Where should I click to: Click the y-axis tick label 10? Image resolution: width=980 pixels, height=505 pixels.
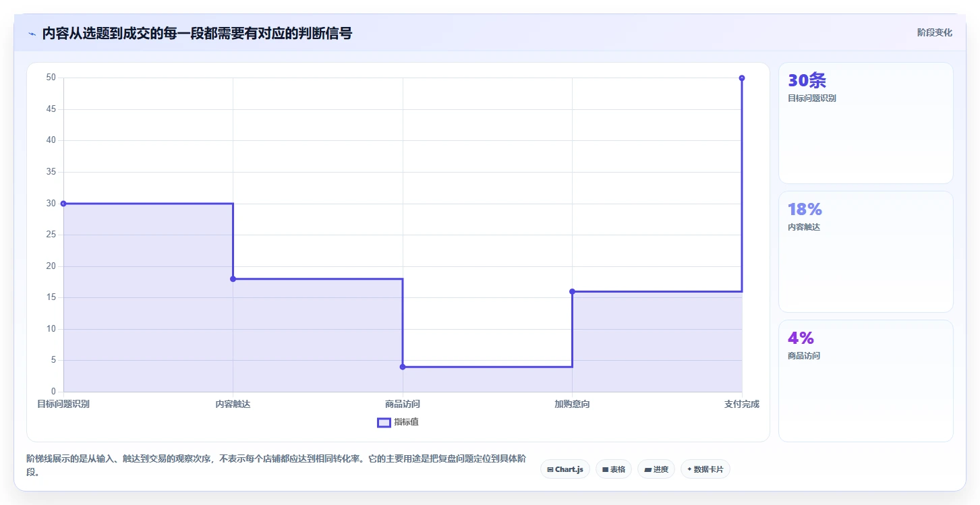pos(51,329)
